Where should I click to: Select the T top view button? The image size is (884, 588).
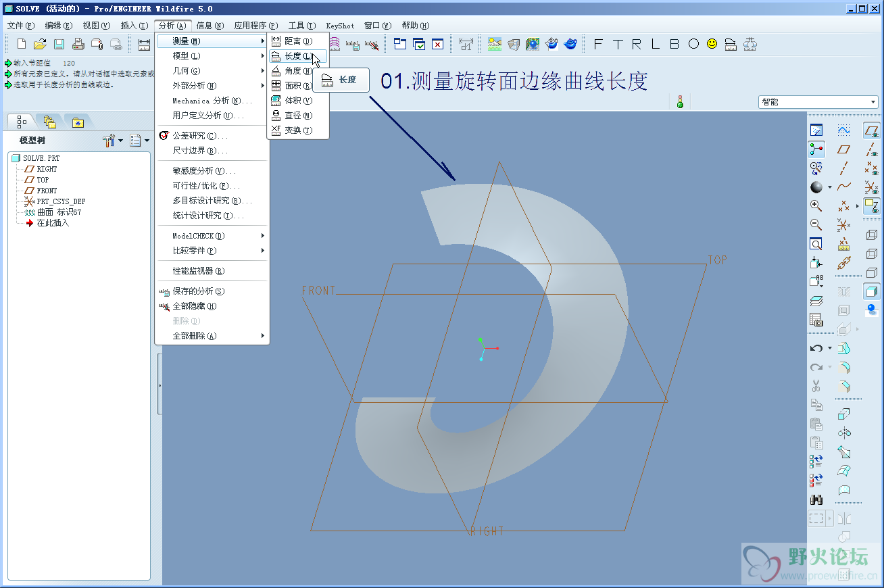click(x=618, y=44)
